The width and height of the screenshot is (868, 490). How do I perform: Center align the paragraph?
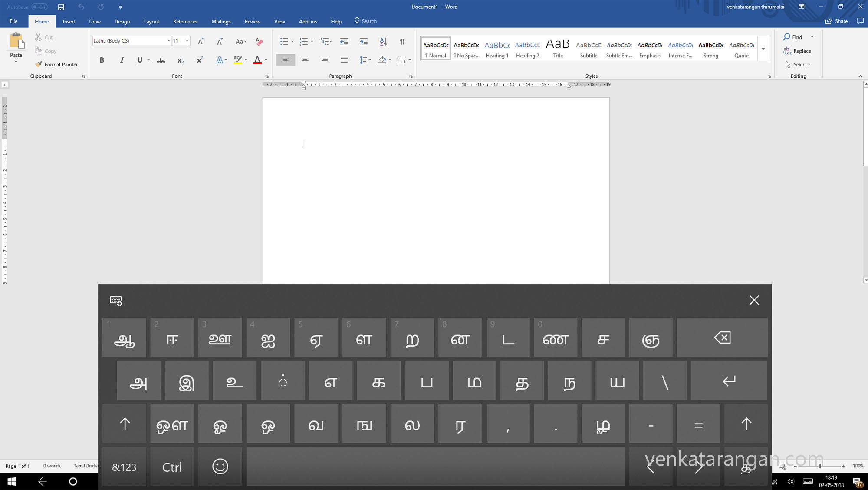coord(305,60)
